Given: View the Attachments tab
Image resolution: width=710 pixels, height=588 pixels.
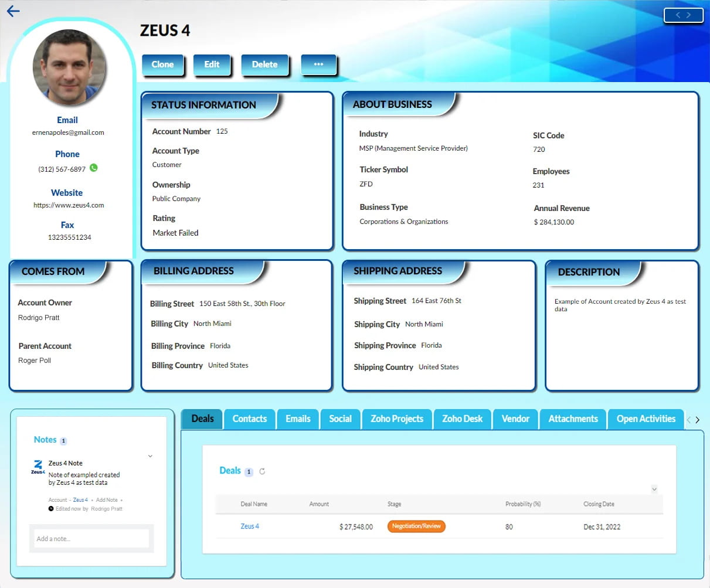Looking at the screenshot, I should click(x=573, y=419).
